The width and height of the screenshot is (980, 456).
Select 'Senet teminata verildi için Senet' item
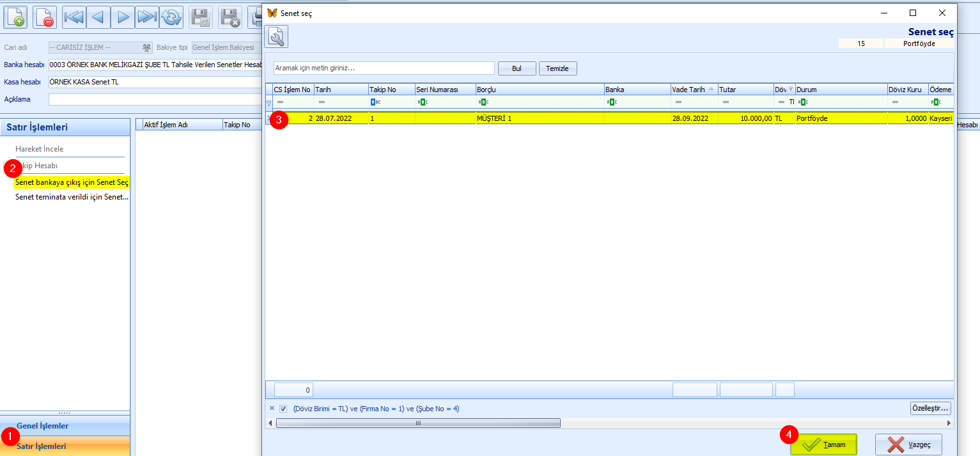coord(72,197)
